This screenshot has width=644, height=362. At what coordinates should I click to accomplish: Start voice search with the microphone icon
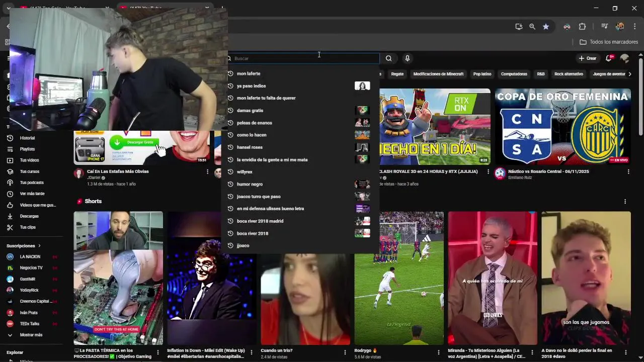point(408,58)
